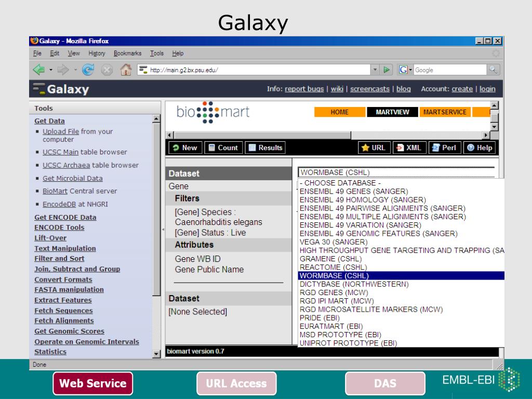Click the Google search engine icon

click(x=403, y=70)
